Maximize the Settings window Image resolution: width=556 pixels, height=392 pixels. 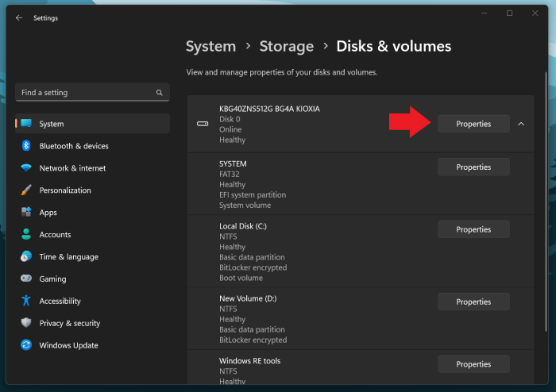(x=510, y=13)
